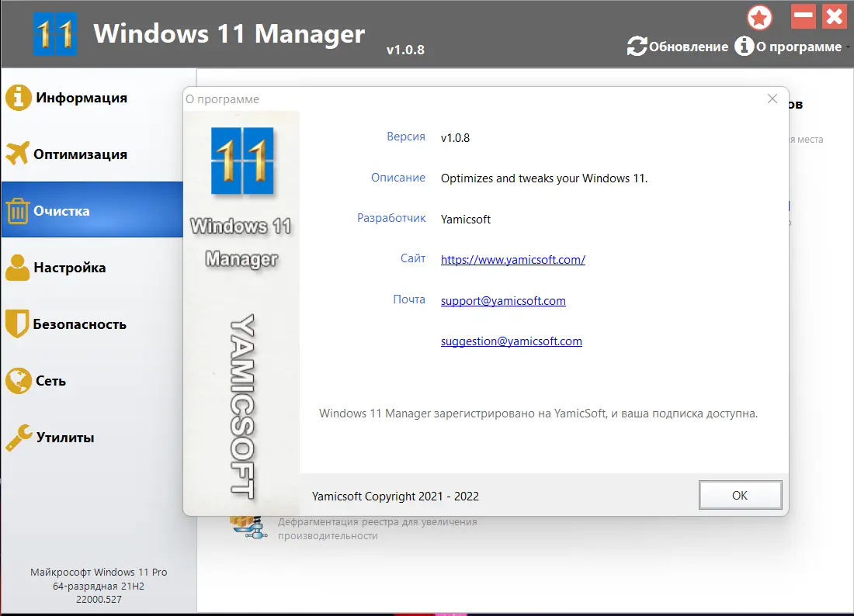
Task: Click the registry defragmentation icon near the bottom
Action: point(248,526)
